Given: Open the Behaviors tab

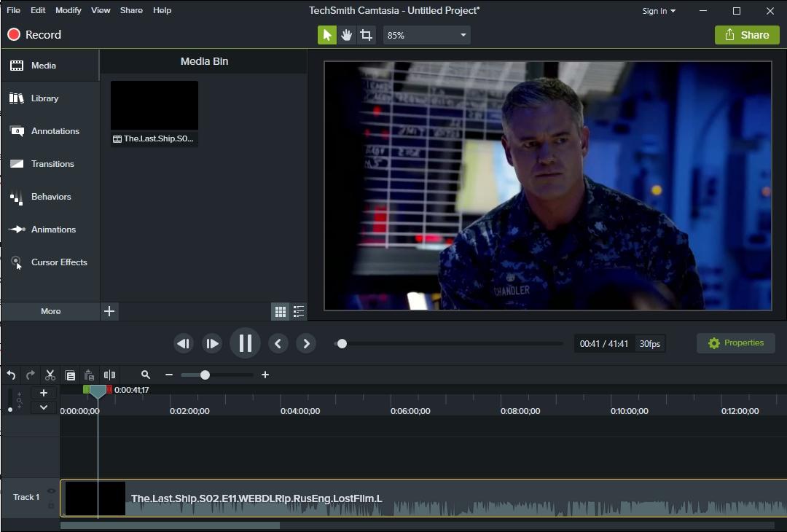Looking at the screenshot, I should click(x=50, y=197).
